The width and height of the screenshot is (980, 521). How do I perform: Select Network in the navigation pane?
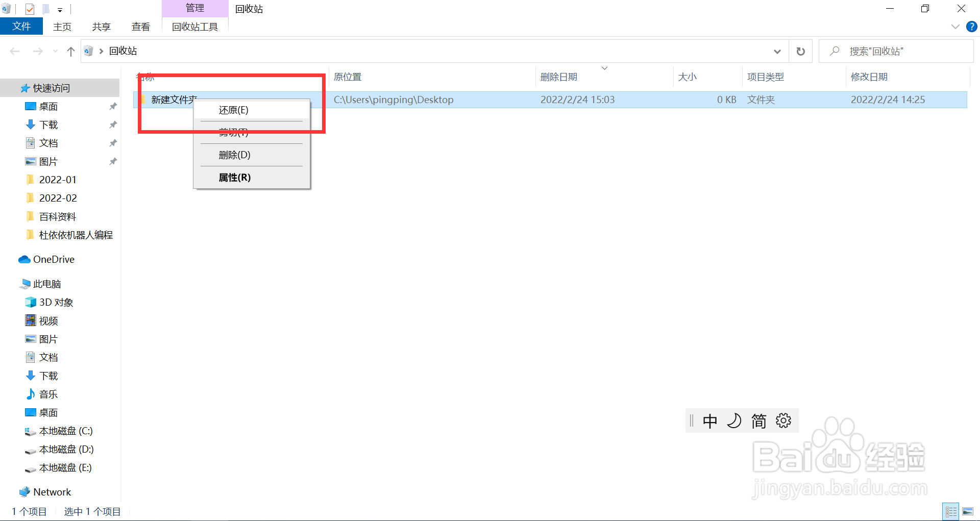click(x=52, y=492)
